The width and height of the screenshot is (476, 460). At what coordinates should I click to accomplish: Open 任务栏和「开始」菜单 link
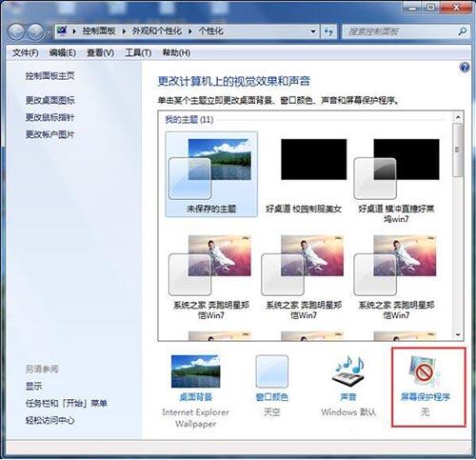click(67, 404)
